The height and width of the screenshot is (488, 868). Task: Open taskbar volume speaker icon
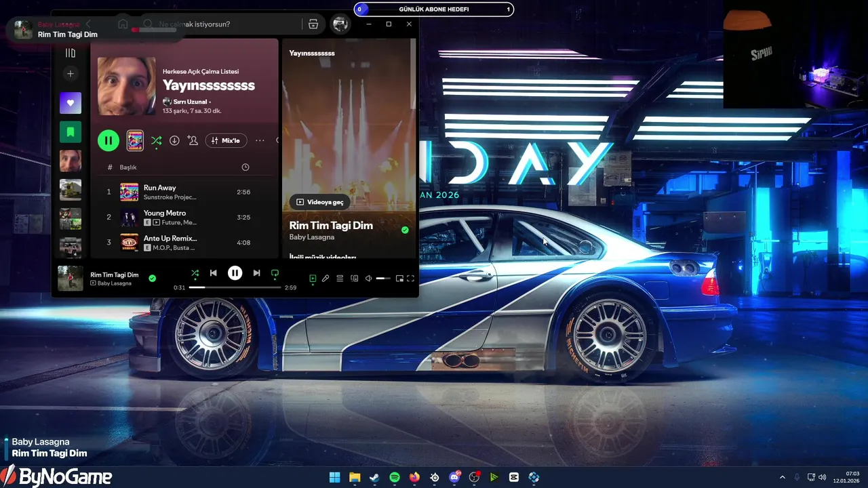(x=822, y=477)
